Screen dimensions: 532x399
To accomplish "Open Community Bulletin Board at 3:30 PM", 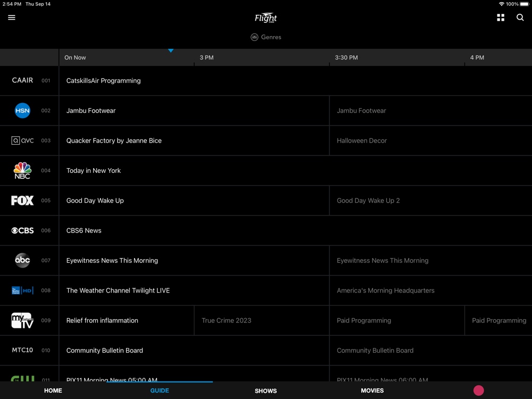I will (431, 350).
